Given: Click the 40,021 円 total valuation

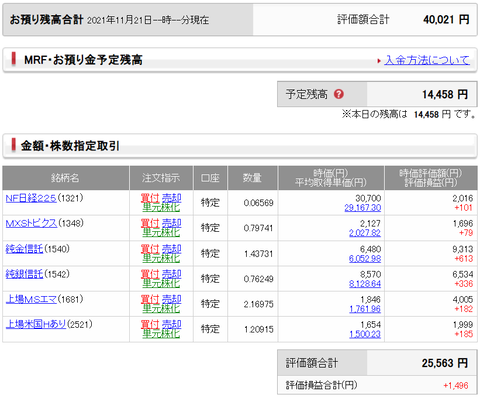Looking at the screenshot, I should [x=446, y=20].
